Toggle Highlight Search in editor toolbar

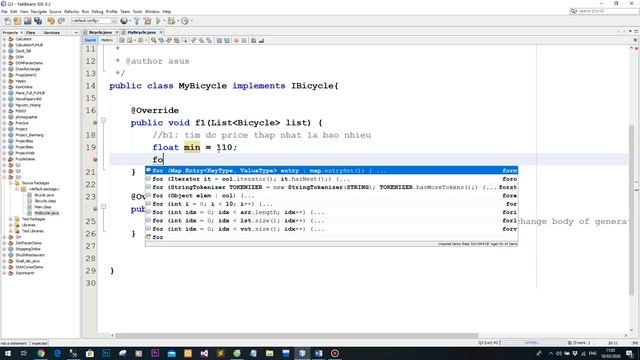pyautogui.click(x=177, y=40)
